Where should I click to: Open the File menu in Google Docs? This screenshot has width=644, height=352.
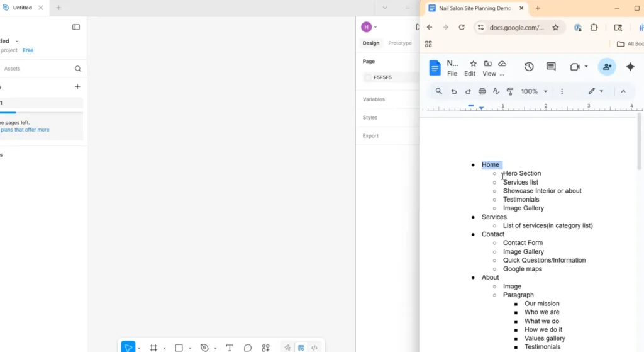[x=452, y=74]
